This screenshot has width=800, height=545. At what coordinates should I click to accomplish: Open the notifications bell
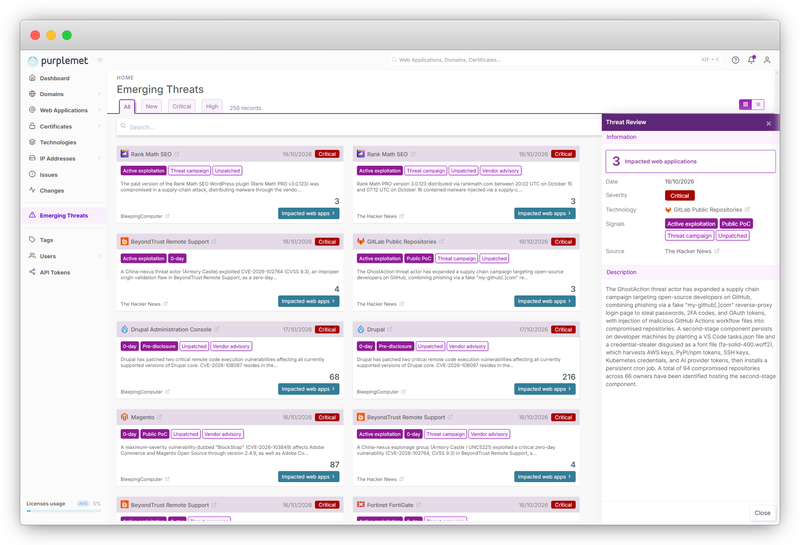[751, 60]
